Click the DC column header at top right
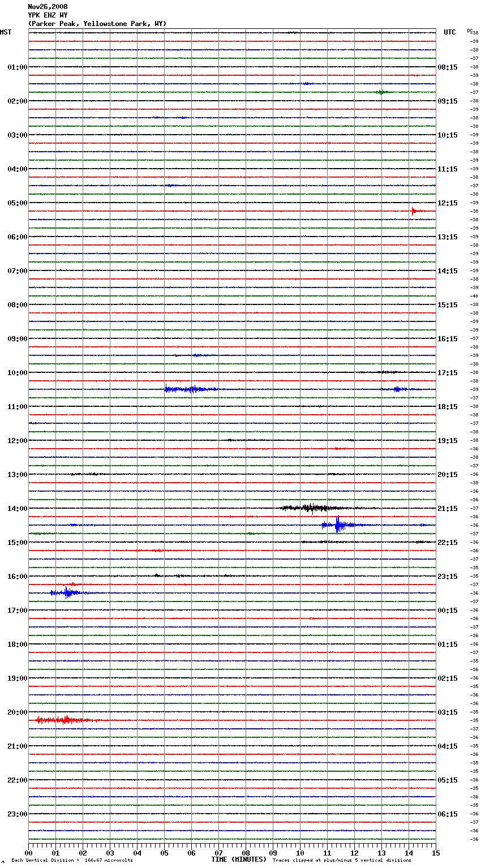The image size is (481, 868). [x=470, y=31]
